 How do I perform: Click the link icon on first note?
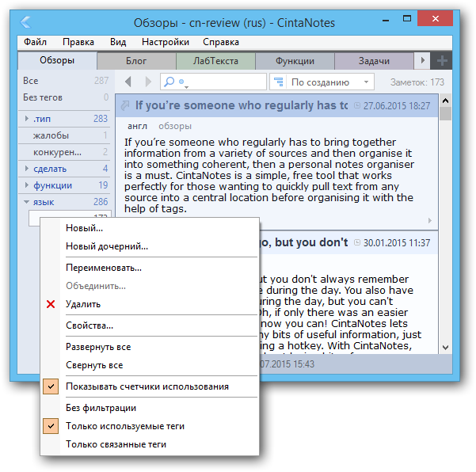point(125,105)
